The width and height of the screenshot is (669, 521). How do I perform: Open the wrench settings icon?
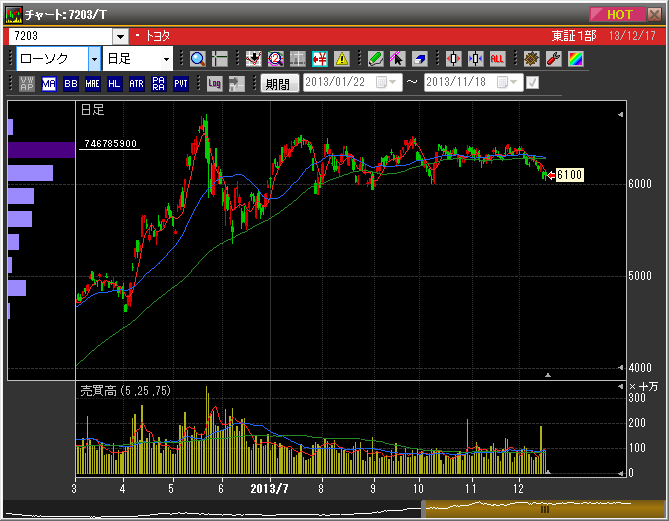553,59
